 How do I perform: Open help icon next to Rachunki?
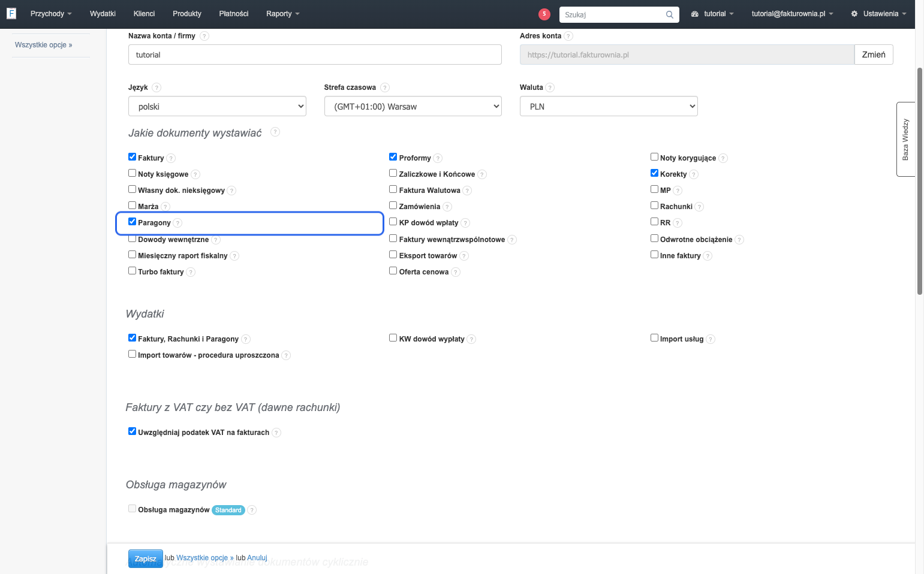coord(699,207)
